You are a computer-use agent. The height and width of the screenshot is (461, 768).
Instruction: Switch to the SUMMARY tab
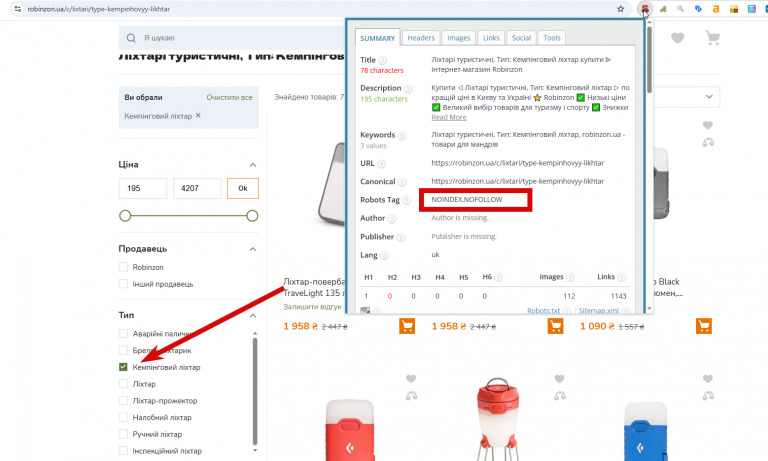coord(377,38)
